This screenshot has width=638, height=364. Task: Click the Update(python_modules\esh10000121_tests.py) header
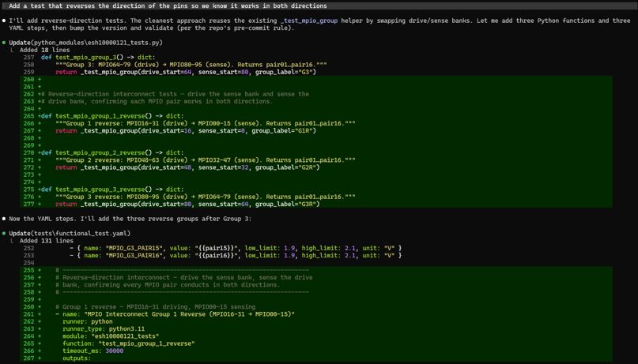coord(86,43)
